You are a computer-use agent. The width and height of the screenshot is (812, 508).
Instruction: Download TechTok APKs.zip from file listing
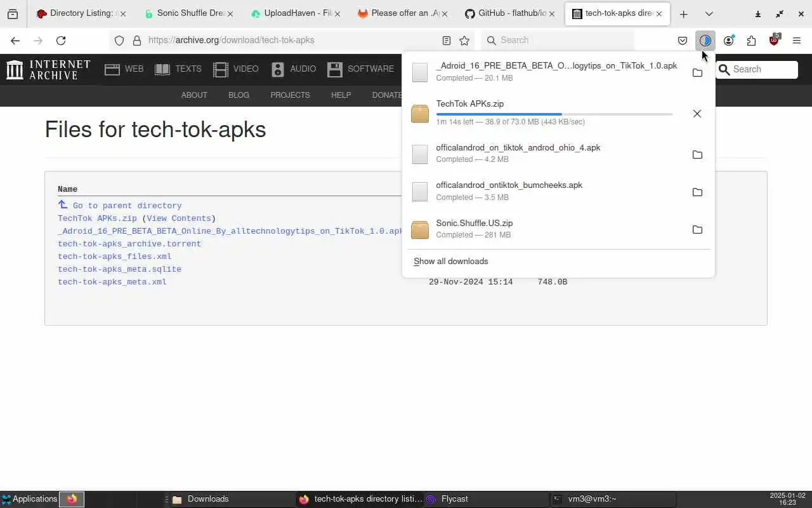coord(97,218)
